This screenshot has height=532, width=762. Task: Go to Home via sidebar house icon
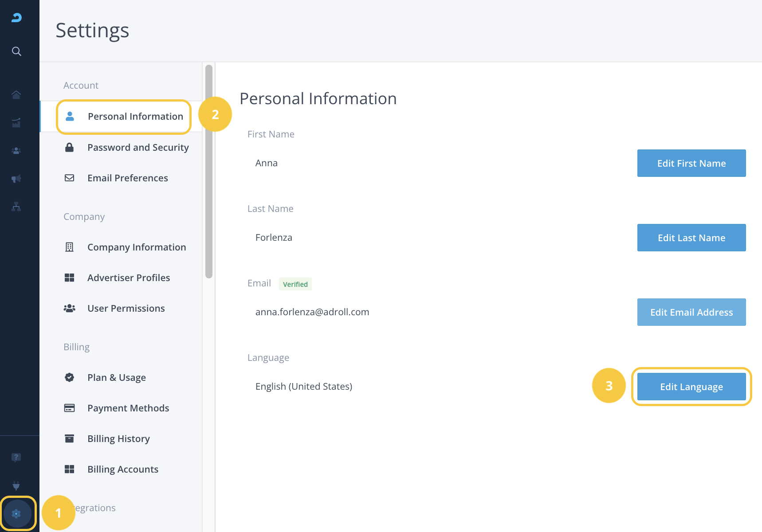point(16,95)
